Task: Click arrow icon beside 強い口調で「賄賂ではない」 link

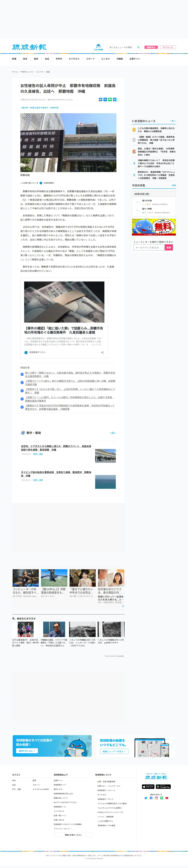Action: [x=22, y=374]
